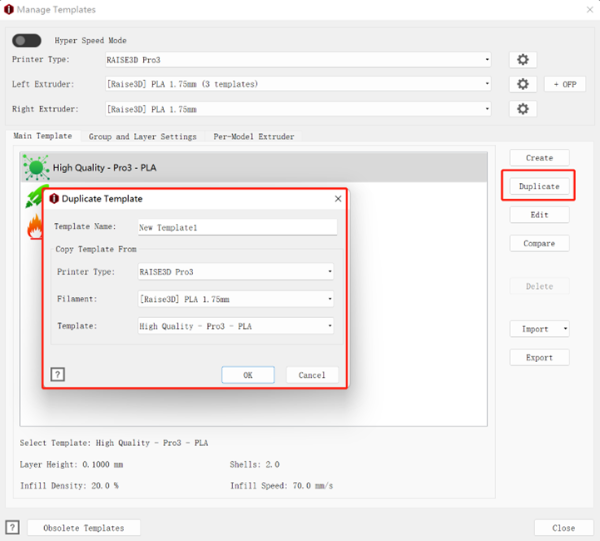
Task: Switch to Group and Layer Settings tab
Action: point(142,136)
